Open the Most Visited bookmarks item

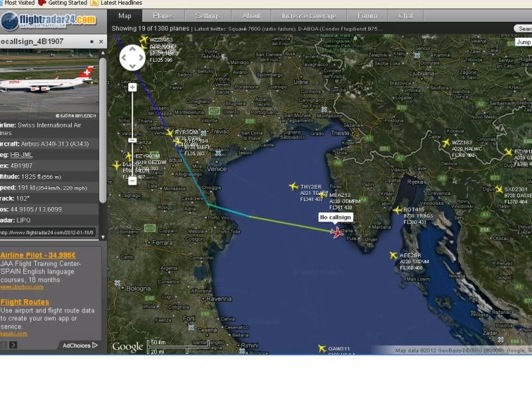(17, 3)
